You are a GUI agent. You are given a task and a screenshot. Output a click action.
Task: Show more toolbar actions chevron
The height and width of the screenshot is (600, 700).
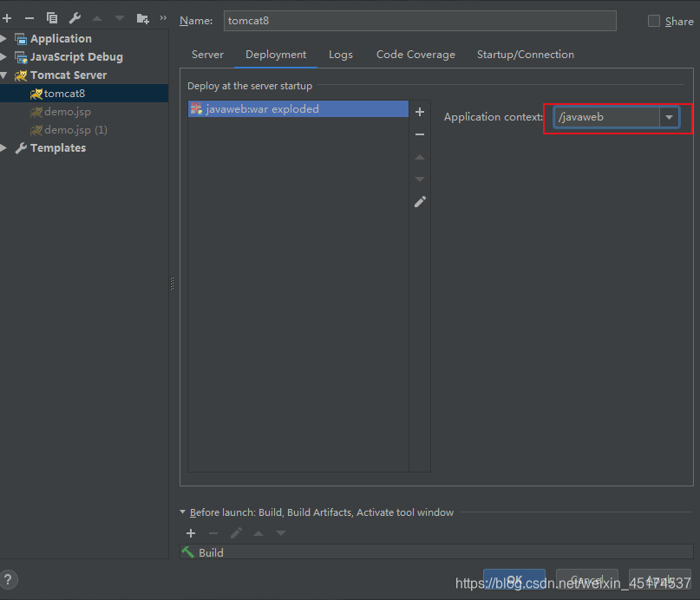coord(163,18)
